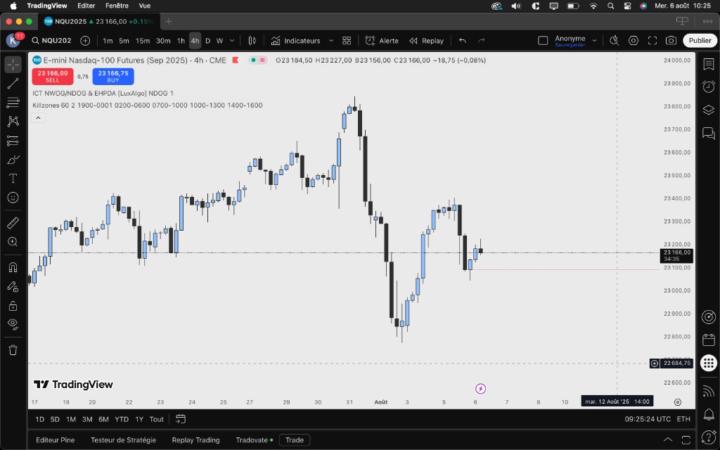Open chart settings gear icon

click(633, 41)
